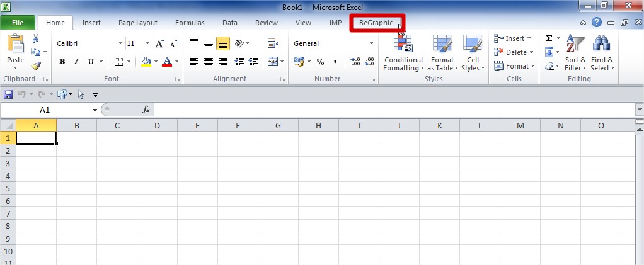Screen dimensions: 644x265
Task: Click the Sort & Filter button
Action: tap(575, 53)
